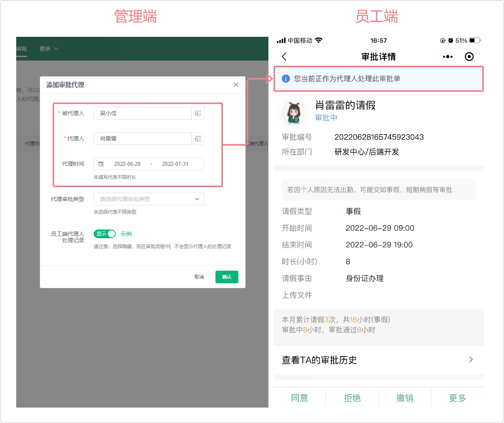Open 查看TA的审批历史 row
The image size is (504, 423).
coord(378,360)
